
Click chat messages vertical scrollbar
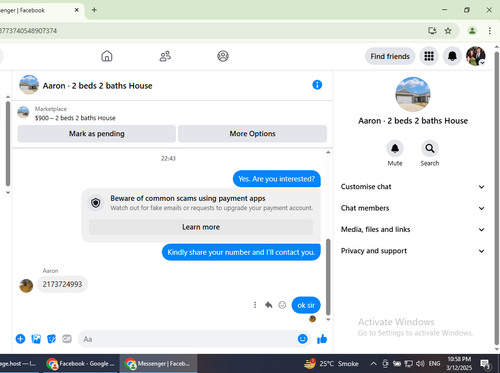(x=328, y=277)
